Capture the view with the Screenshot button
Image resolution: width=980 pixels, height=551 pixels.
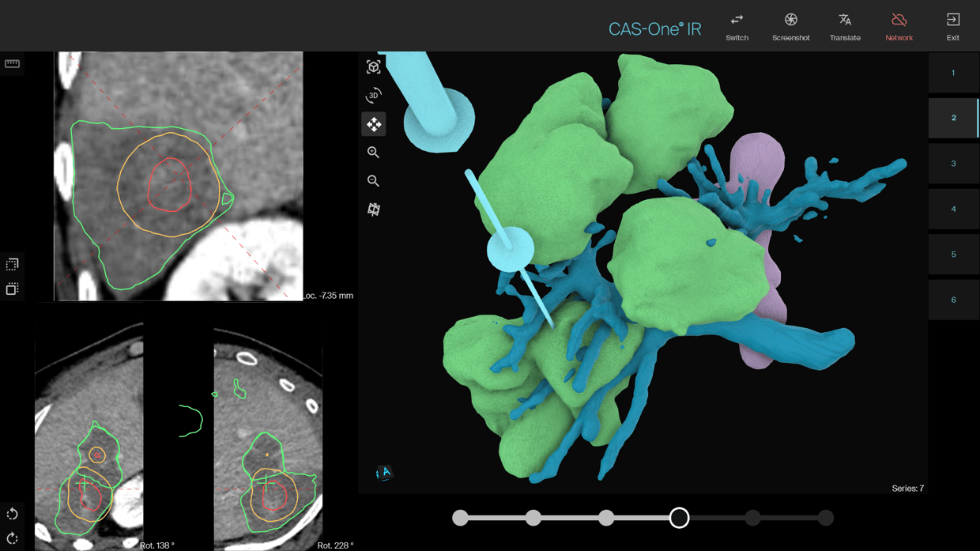click(x=790, y=26)
